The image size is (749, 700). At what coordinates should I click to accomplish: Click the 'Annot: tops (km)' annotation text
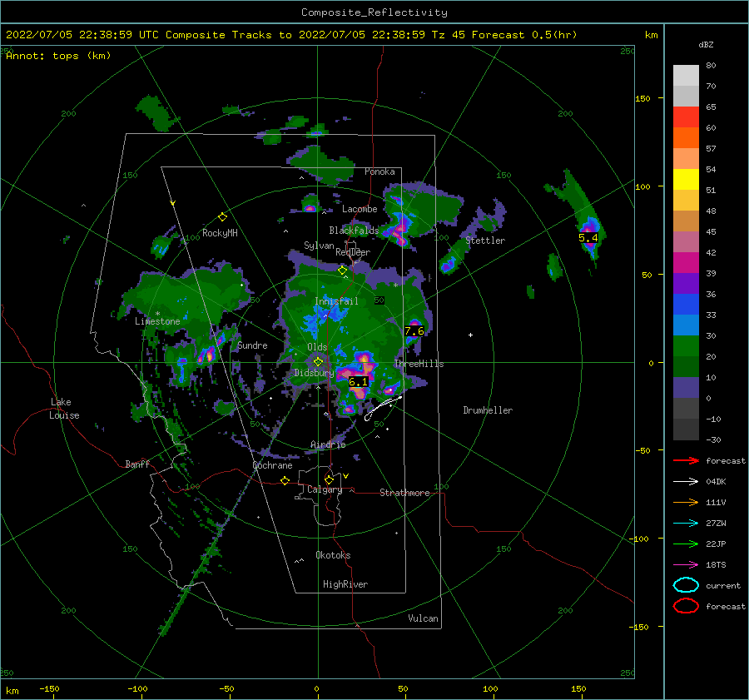tap(58, 56)
